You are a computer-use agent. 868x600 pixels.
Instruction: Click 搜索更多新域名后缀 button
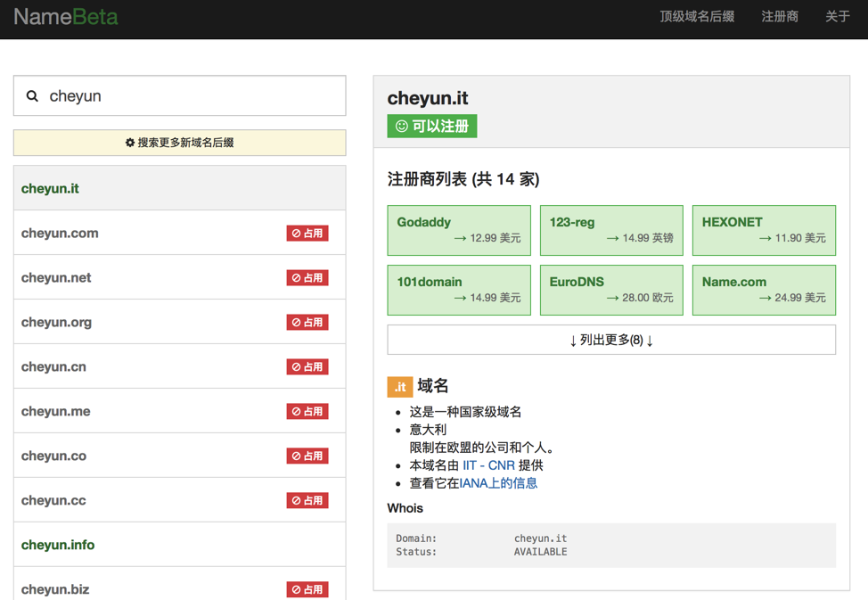click(180, 143)
